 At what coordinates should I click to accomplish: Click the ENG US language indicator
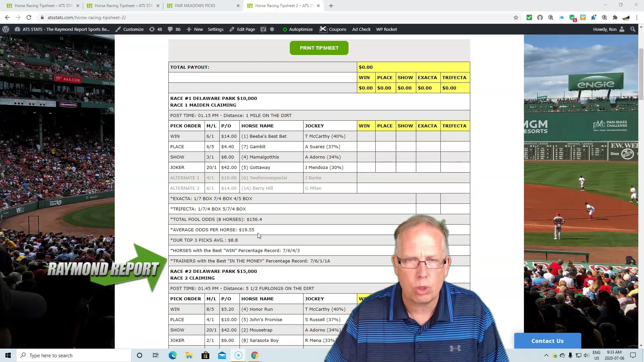click(596, 355)
